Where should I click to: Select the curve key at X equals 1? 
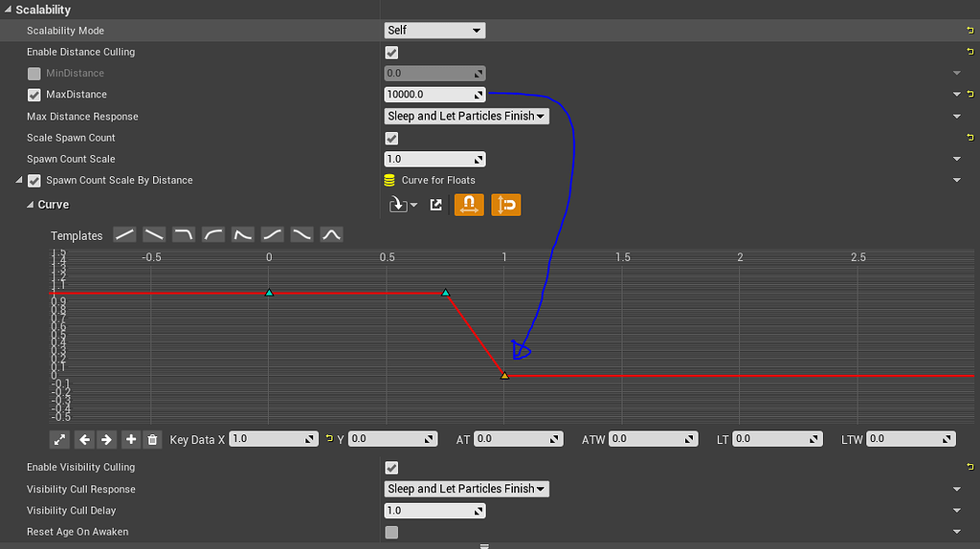tap(504, 375)
